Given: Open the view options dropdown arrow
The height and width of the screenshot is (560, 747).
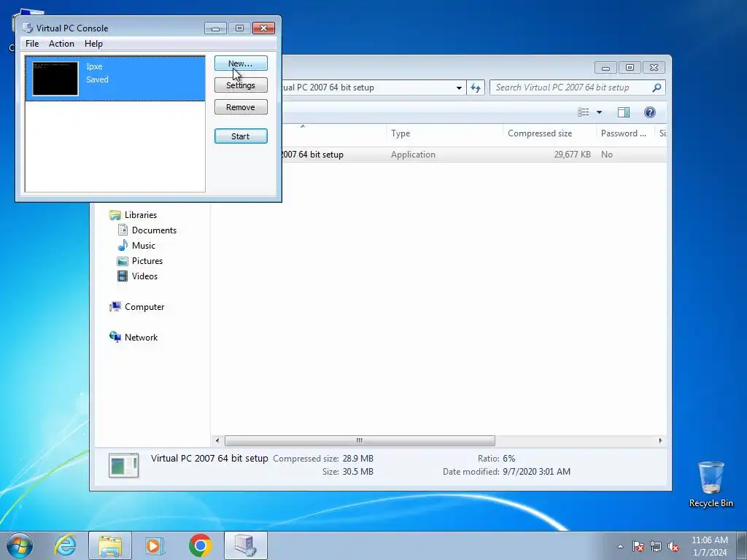Looking at the screenshot, I should tap(600, 112).
